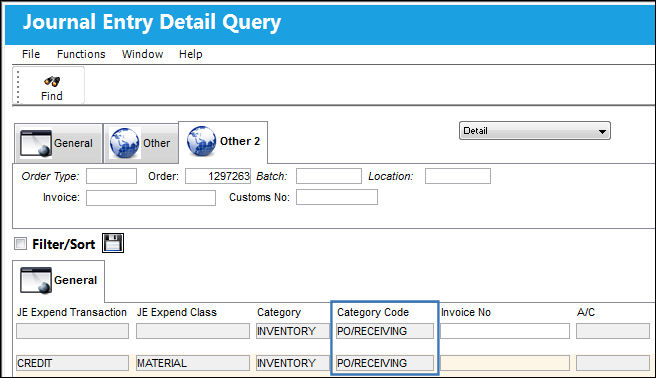The image size is (656, 378).
Task: Click the JE Expend Transaction column header
Action: click(72, 312)
